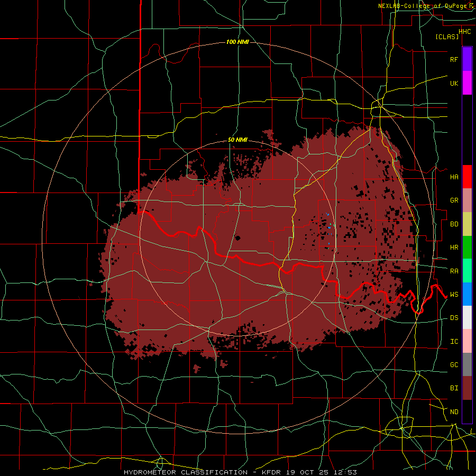Click the 'GR' legend label
The width and height of the screenshot is (476, 476).
click(454, 200)
